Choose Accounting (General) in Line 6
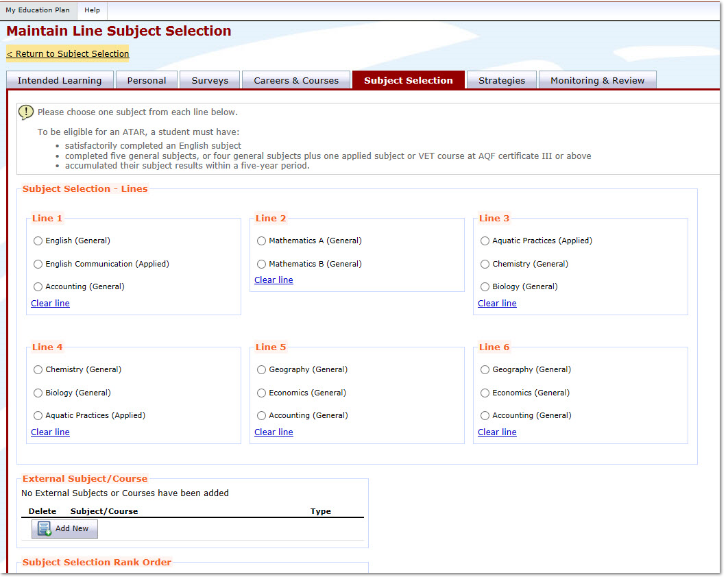728x577 pixels. 485,416
